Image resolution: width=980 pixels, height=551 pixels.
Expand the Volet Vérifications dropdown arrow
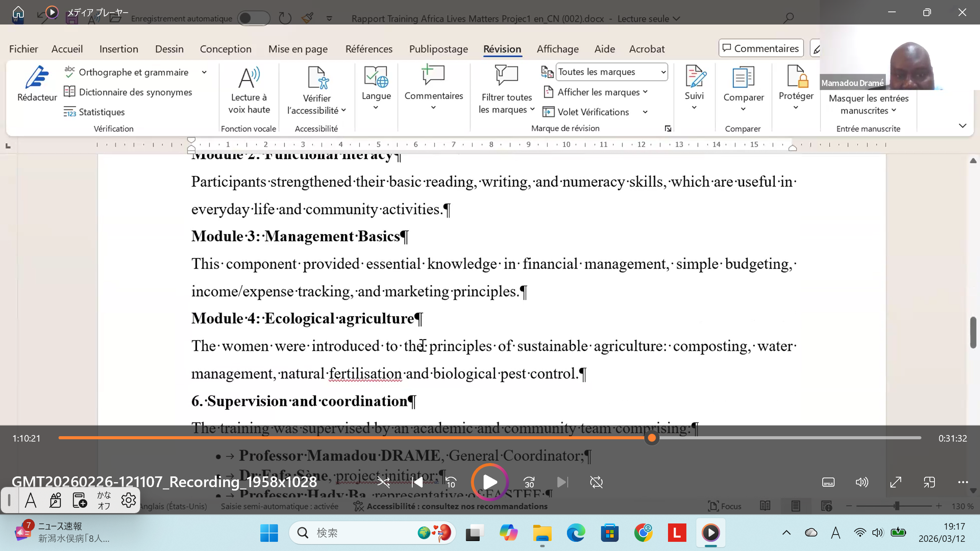point(645,112)
